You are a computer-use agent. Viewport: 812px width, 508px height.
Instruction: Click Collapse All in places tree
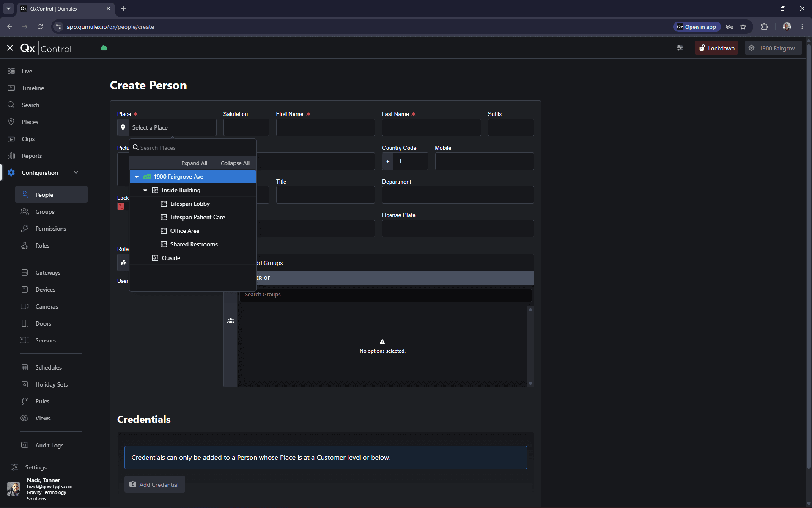(235, 163)
